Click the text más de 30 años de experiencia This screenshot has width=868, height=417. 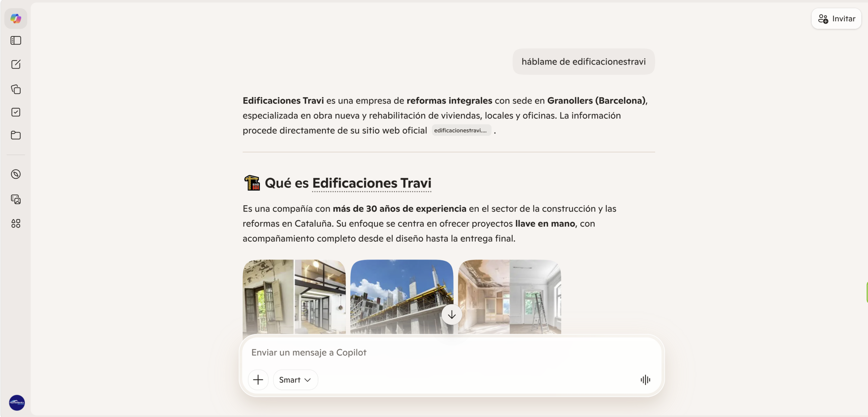pyautogui.click(x=399, y=209)
